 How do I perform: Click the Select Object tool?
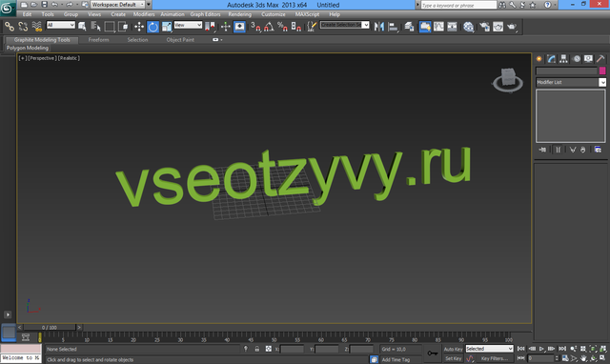point(82,27)
